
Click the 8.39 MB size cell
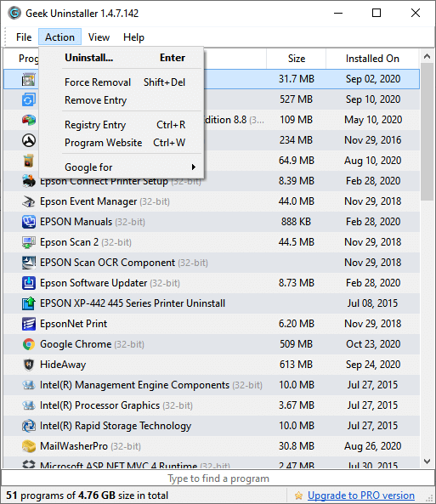(296, 181)
